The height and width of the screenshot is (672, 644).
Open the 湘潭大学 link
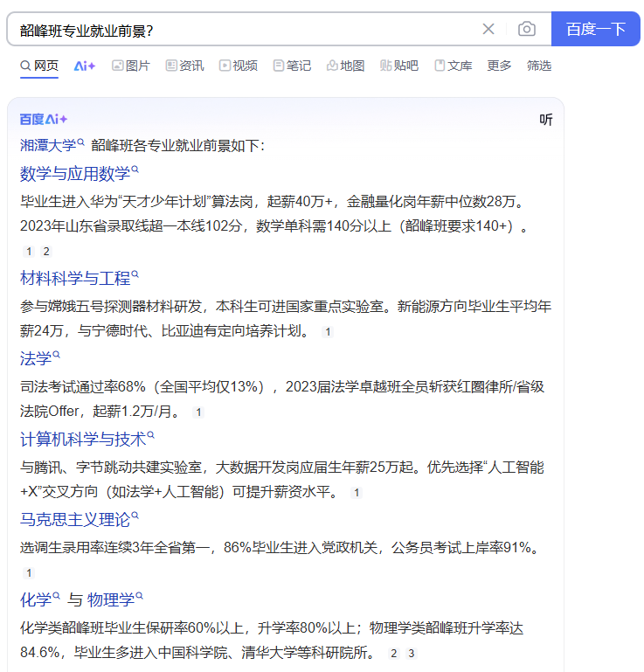[x=48, y=145]
